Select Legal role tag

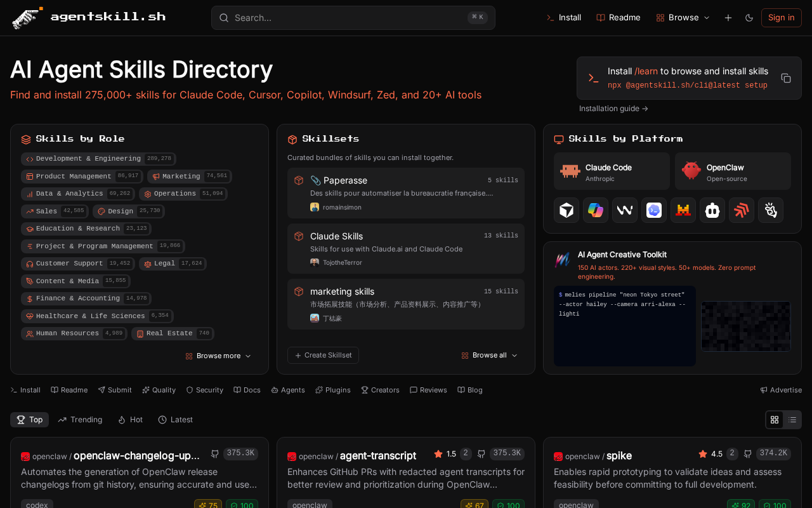pos(173,264)
